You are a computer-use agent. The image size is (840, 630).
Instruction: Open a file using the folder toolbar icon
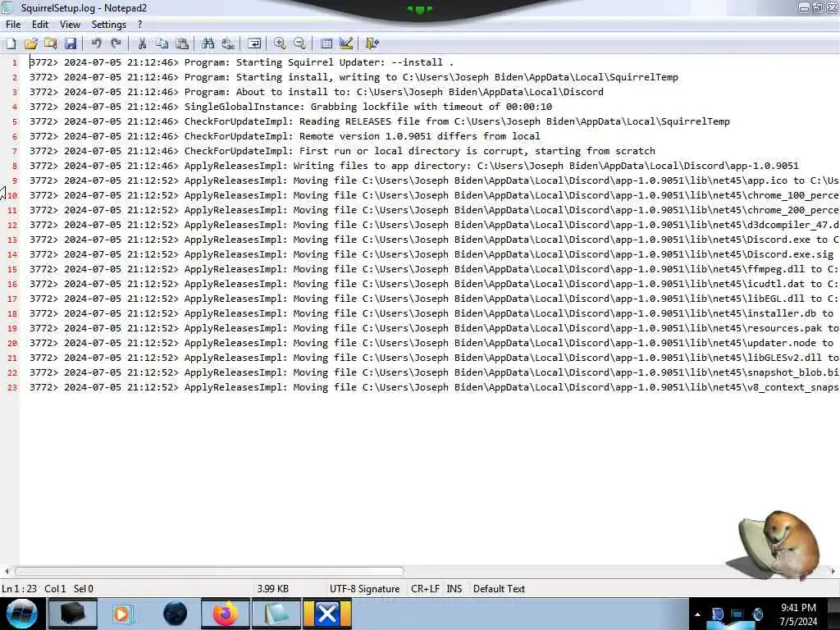point(31,44)
